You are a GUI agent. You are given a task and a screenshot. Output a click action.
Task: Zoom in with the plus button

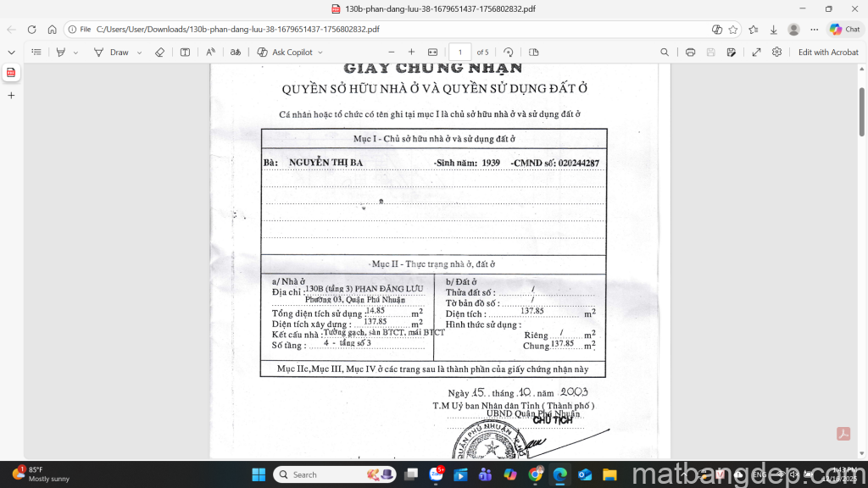pyautogui.click(x=412, y=52)
